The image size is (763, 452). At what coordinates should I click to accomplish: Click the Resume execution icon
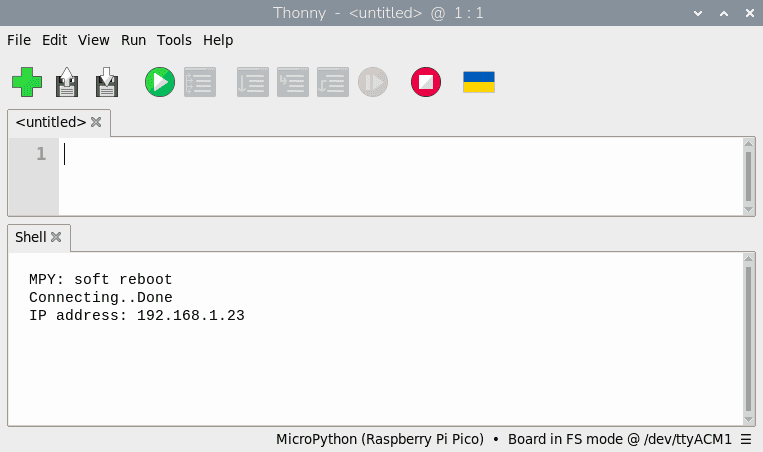tap(373, 82)
